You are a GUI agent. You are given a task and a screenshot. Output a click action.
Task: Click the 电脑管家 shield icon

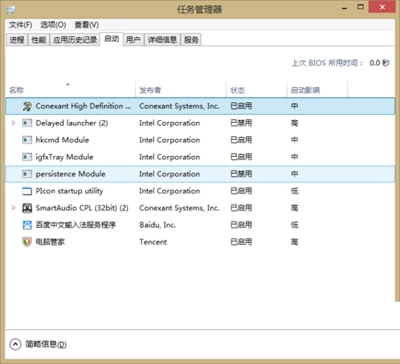(27, 242)
